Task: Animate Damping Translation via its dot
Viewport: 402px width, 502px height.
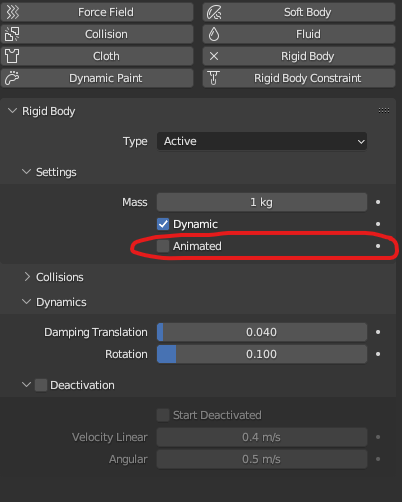Action: tap(378, 332)
